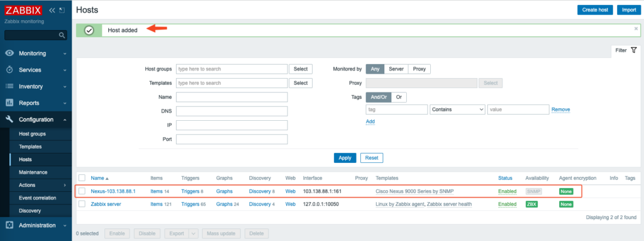Viewport: 644px width, 241px height.
Task: Open the Zabbix server host link
Action: point(106,204)
